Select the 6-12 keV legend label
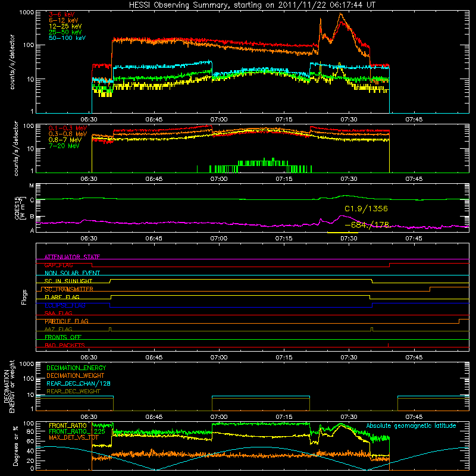Image resolution: width=476 pixels, height=476 pixels. (x=64, y=20)
